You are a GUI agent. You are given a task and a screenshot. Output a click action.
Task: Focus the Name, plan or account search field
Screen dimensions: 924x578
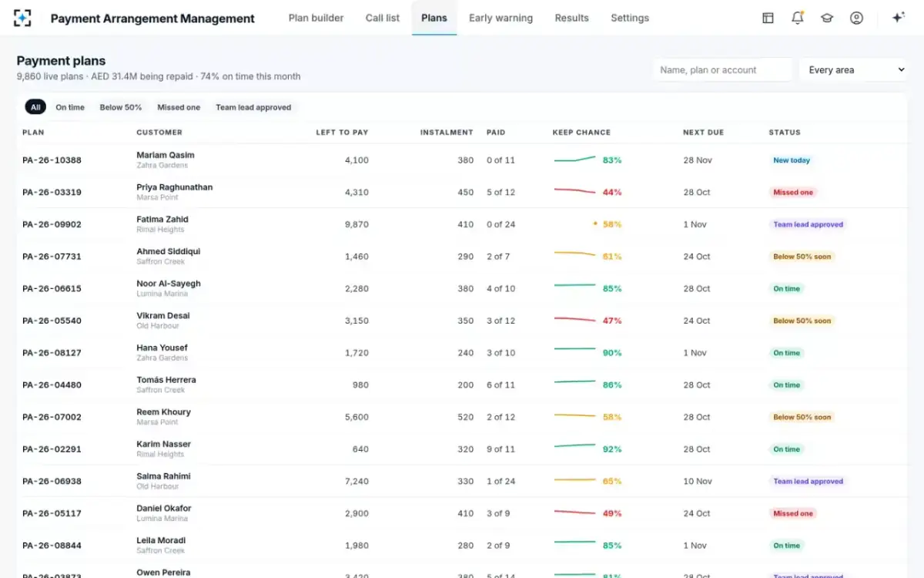[722, 69]
